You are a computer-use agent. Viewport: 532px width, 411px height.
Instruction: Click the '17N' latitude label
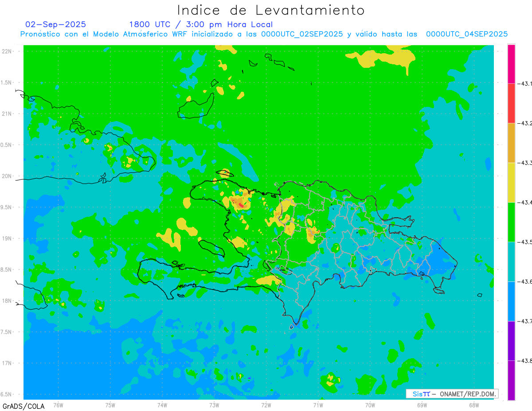click(7, 363)
